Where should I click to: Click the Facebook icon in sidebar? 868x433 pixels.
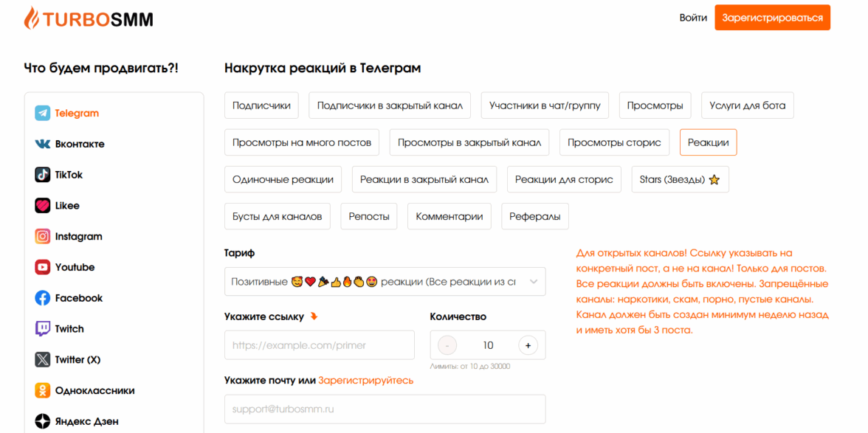click(43, 298)
